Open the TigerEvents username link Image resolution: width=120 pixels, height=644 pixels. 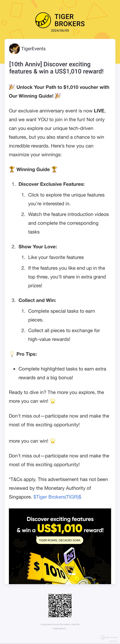click(33, 49)
